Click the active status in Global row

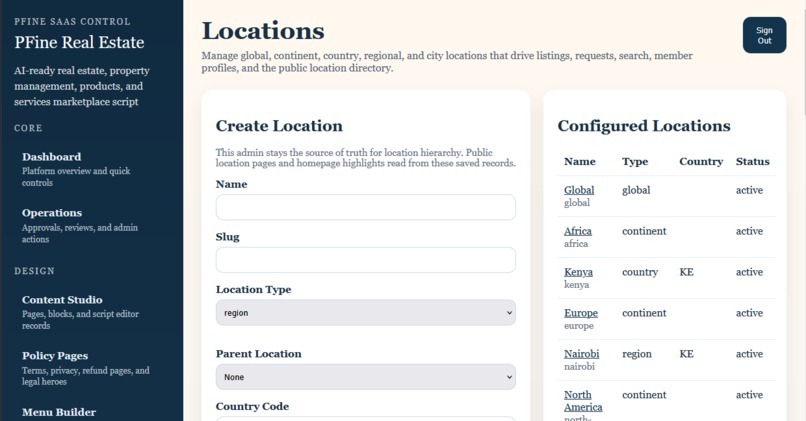[749, 190]
